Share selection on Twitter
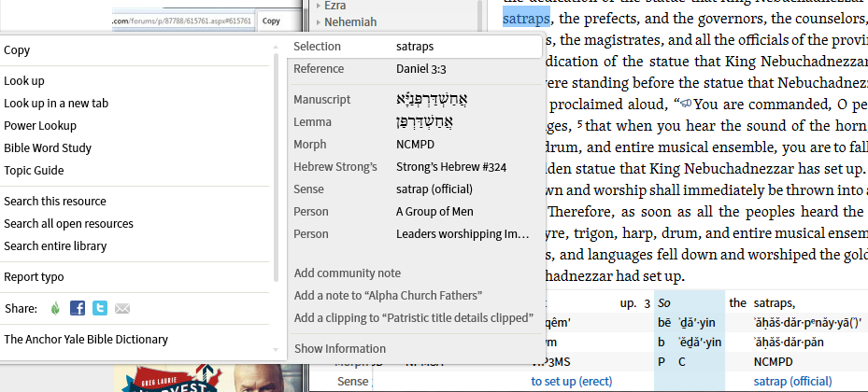The width and height of the screenshot is (868, 392). point(100,309)
